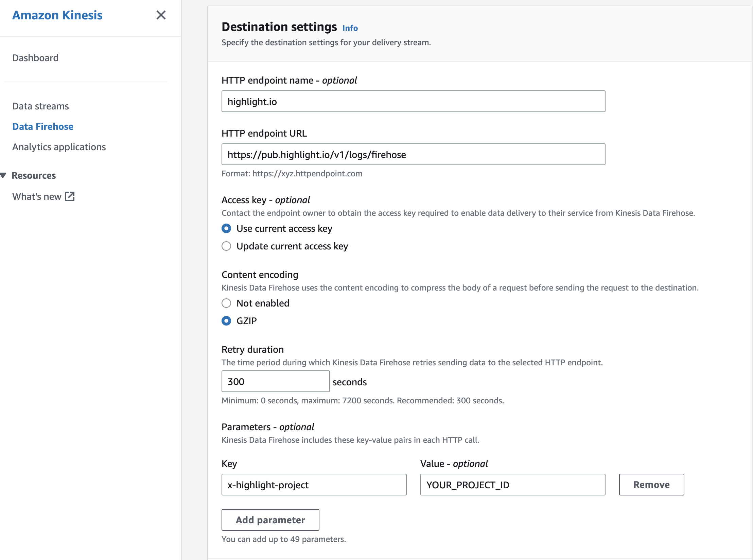Viewport: 753px width, 560px height.
Task: Select GZIP content encoding
Action: tap(226, 321)
